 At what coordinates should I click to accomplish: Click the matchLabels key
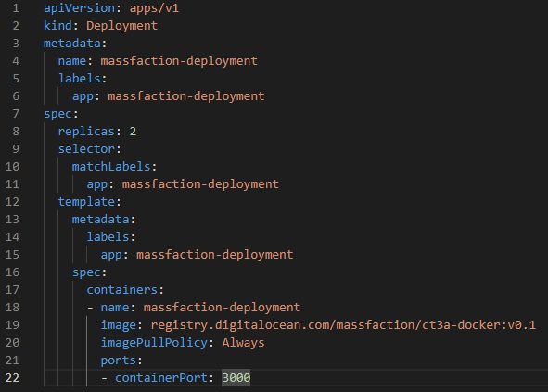click(111, 167)
